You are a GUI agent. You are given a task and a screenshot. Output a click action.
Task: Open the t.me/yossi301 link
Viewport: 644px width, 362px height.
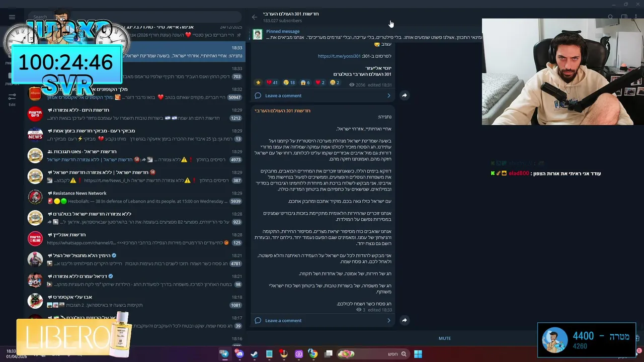[339, 56]
